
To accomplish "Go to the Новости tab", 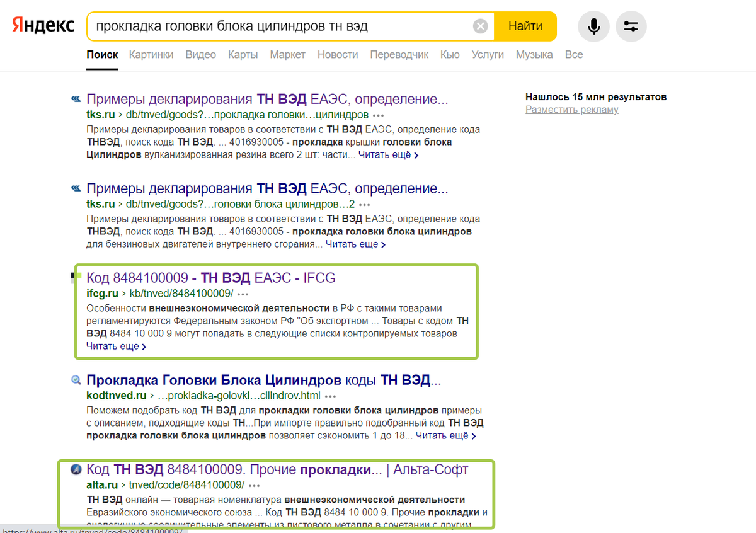I will coord(338,55).
